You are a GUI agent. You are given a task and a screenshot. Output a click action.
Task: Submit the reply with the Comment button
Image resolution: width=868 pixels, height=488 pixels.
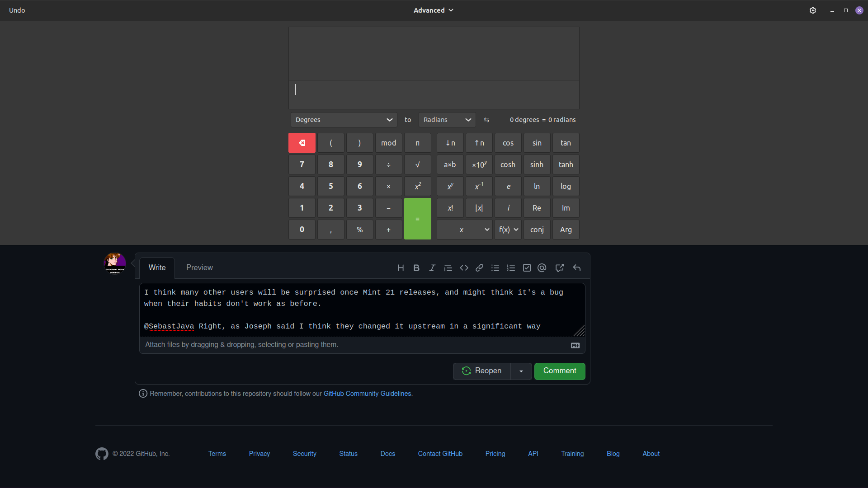pyautogui.click(x=559, y=371)
